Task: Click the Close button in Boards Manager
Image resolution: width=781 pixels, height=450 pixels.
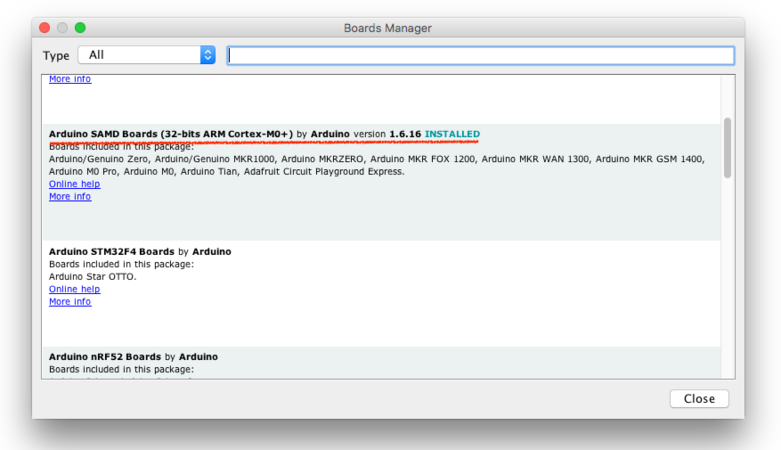Action: (x=699, y=399)
